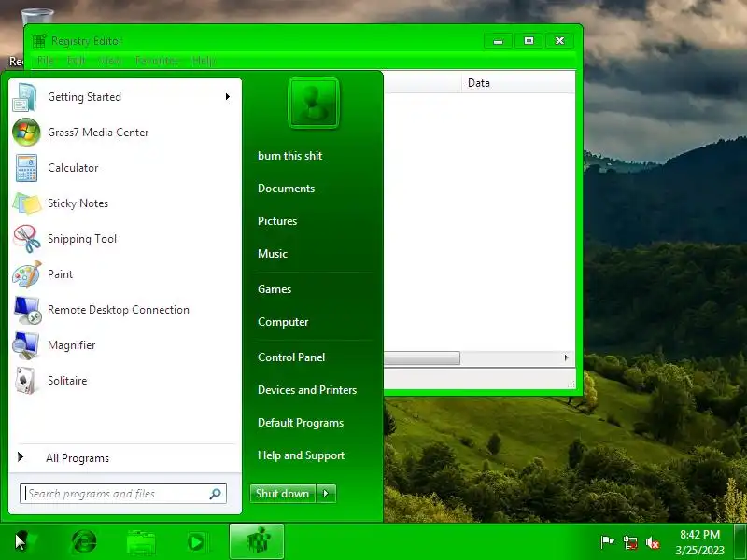Open the Paint program icon
Image resolution: width=747 pixels, height=560 pixels.
pyautogui.click(x=26, y=274)
